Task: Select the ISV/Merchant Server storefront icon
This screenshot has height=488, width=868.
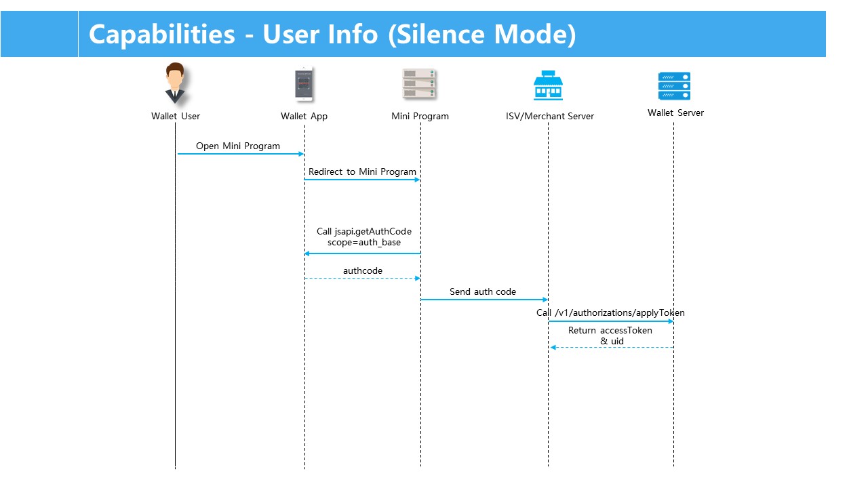Action: pyautogui.click(x=548, y=85)
